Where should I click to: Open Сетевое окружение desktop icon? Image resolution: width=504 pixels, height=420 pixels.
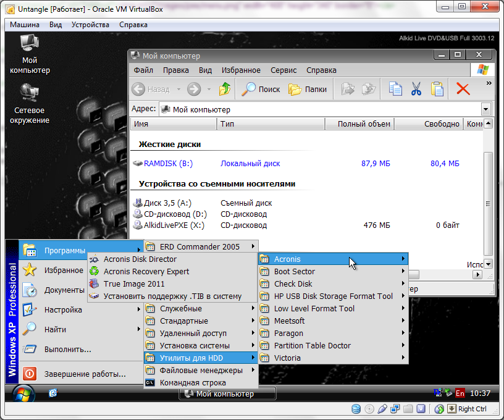(30, 104)
